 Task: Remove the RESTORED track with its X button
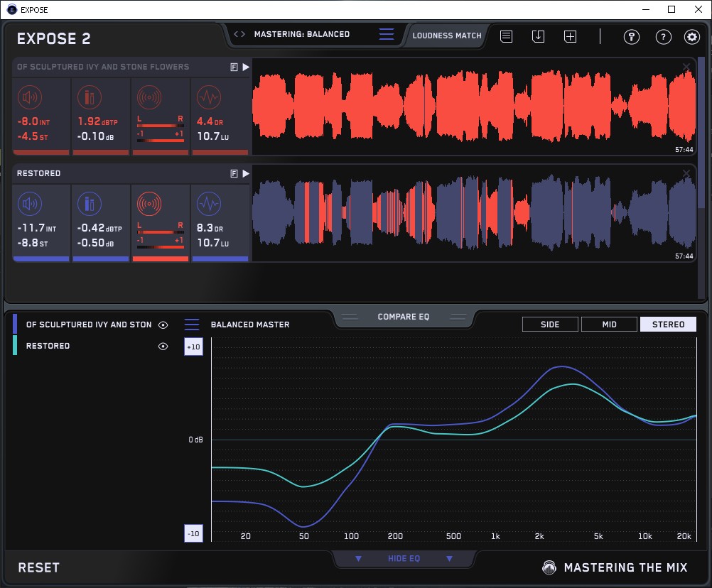click(x=686, y=173)
